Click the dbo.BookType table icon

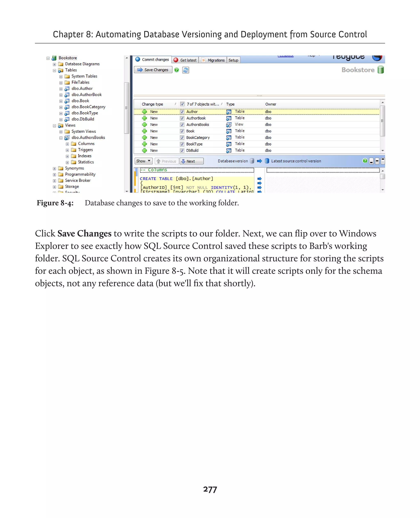point(67,113)
